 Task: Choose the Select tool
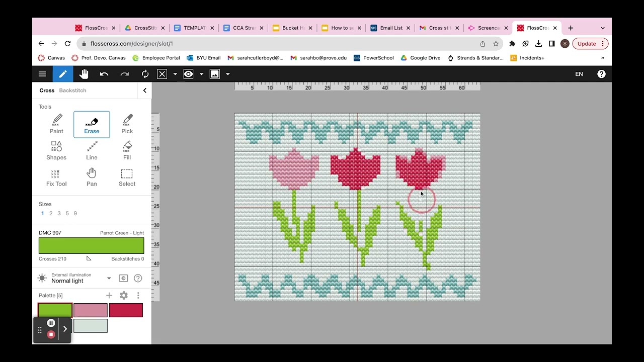(x=127, y=177)
